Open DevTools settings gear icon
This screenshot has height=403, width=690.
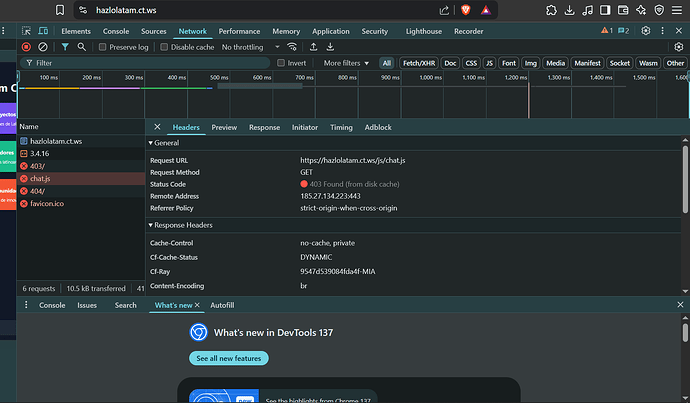tap(646, 31)
